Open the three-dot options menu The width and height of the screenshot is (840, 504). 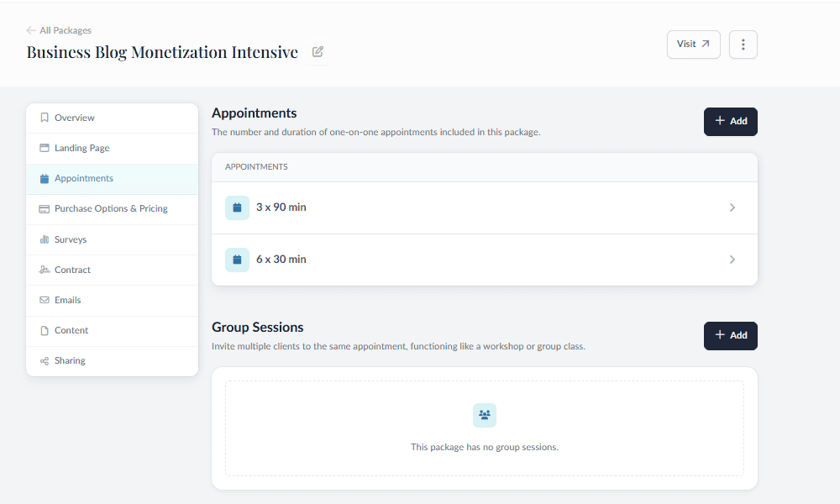[743, 45]
